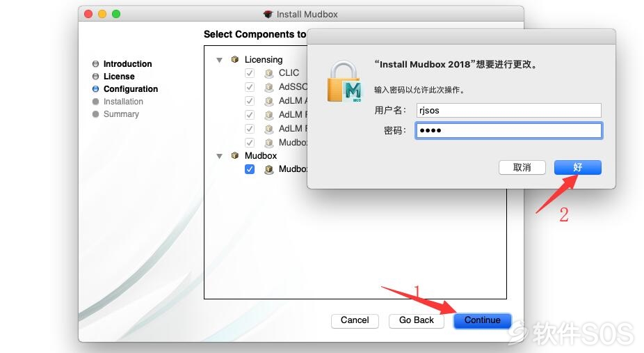Click the Installation step bullet indicator
Viewport: 644px width, 353px height.
(x=96, y=102)
